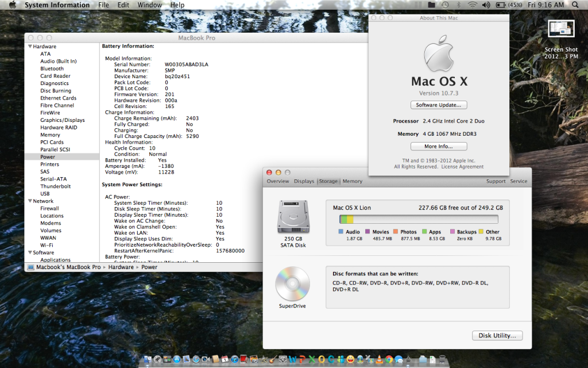This screenshot has width=588, height=368.
Task: Select the 250 GB SATA Disk icon
Action: click(293, 217)
